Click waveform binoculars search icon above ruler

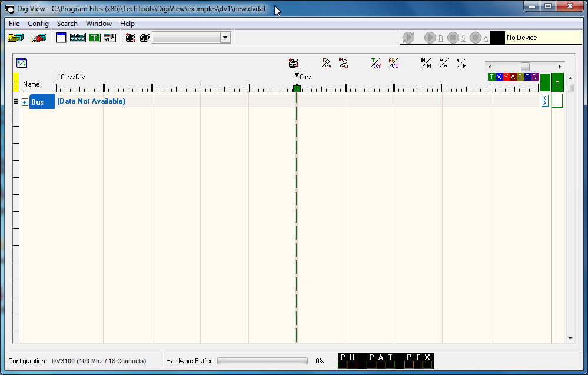coord(294,63)
